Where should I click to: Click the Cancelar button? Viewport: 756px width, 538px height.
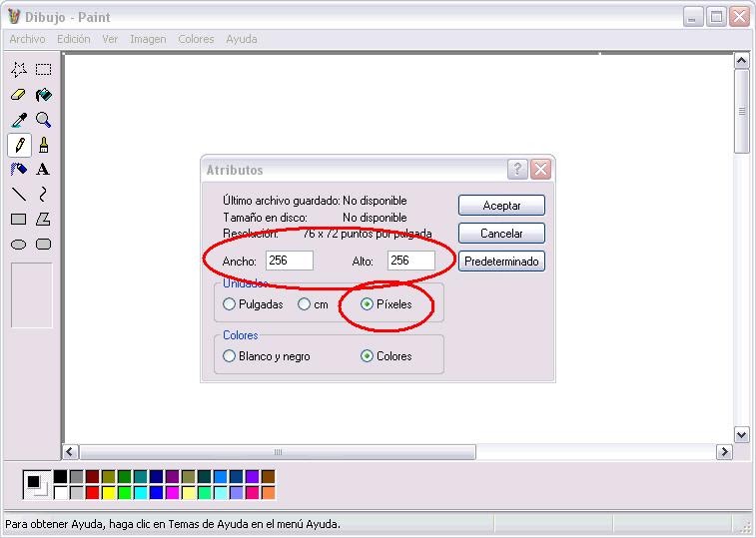point(502,234)
